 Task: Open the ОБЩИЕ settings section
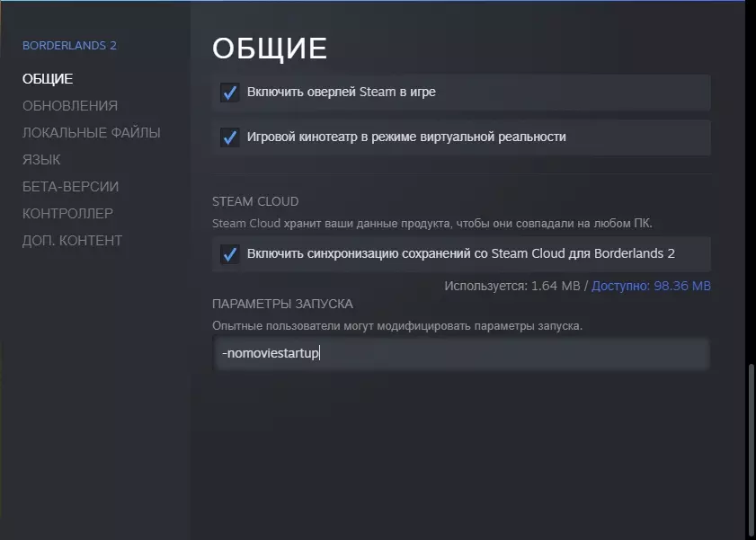point(48,78)
